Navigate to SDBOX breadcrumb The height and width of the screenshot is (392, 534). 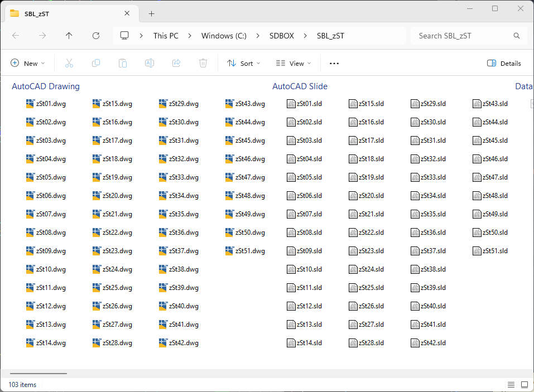282,36
